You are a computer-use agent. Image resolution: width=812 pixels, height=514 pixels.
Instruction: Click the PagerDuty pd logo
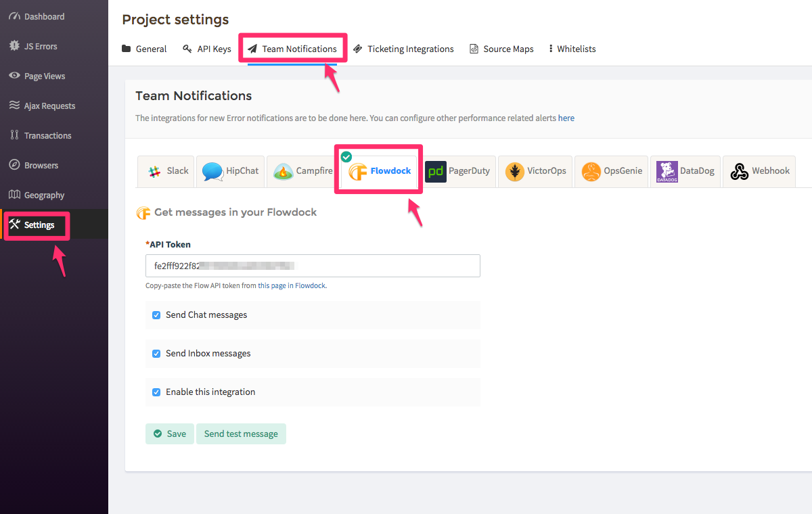pyautogui.click(x=436, y=172)
